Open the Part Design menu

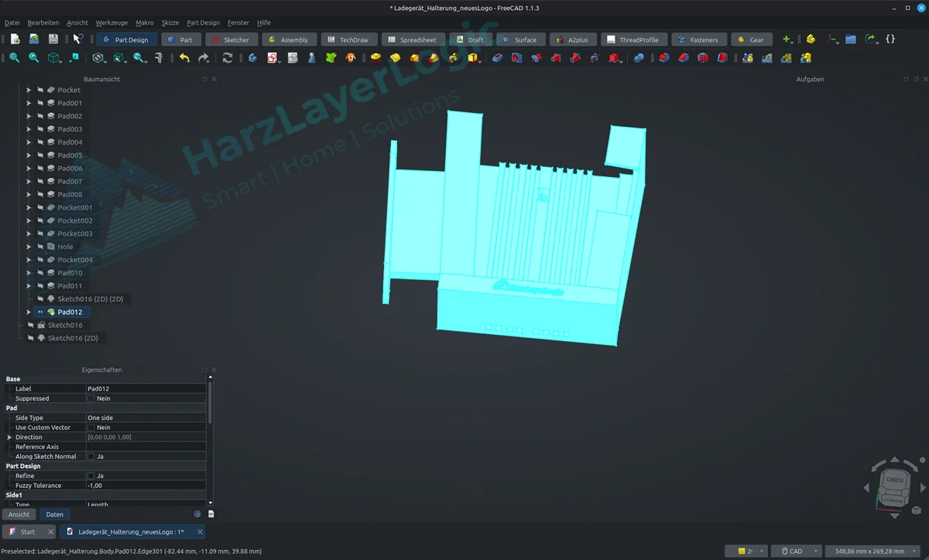[x=203, y=22]
